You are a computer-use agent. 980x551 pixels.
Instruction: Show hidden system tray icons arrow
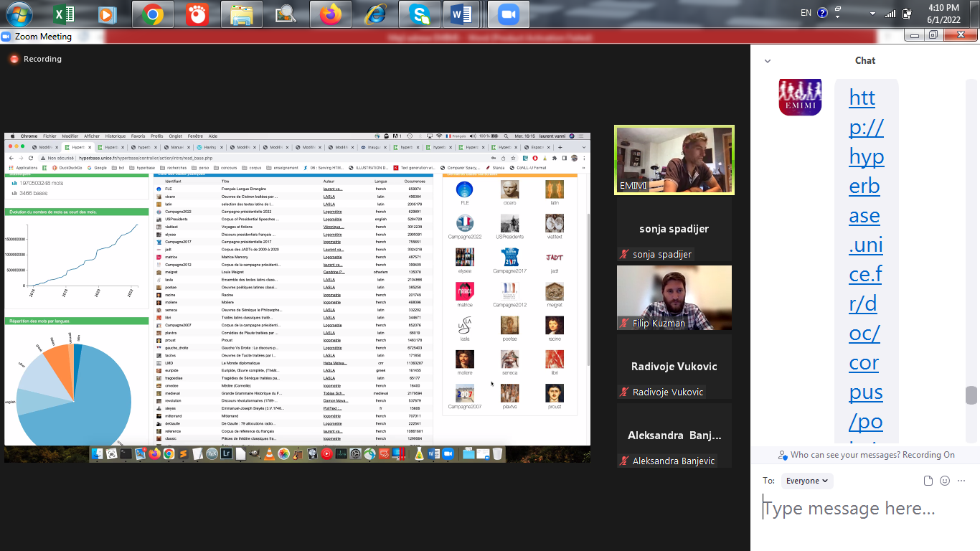(872, 14)
